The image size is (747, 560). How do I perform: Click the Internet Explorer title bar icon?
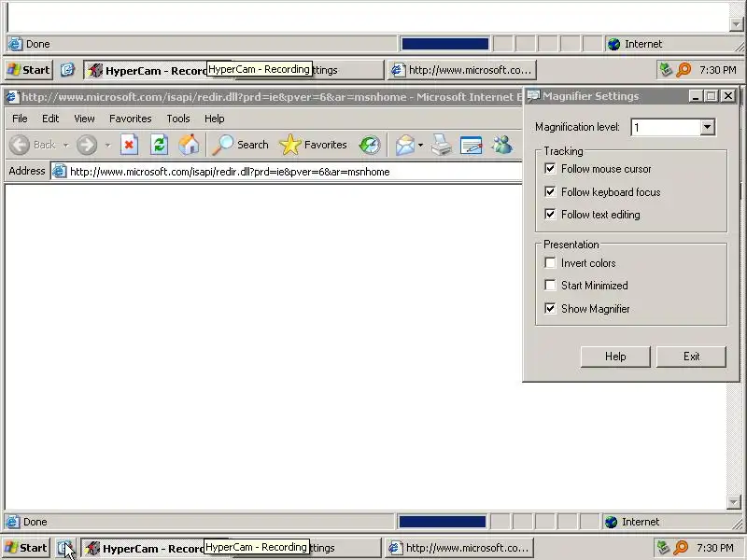pyautogui.click(x=12, y=97)
